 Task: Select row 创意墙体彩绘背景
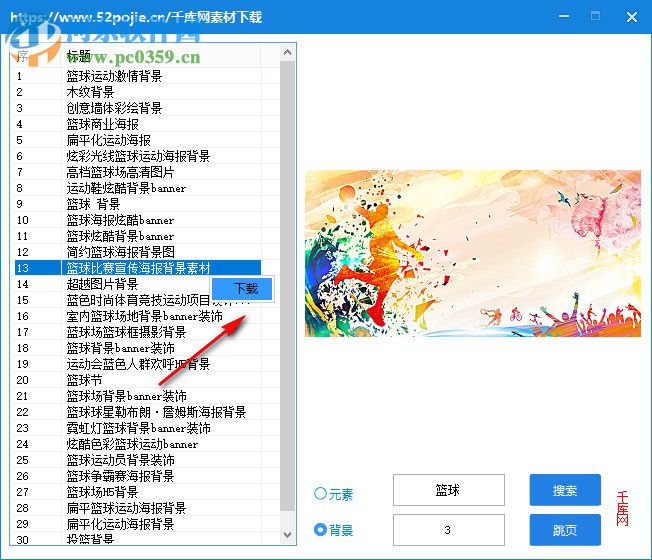pos(138,108)
